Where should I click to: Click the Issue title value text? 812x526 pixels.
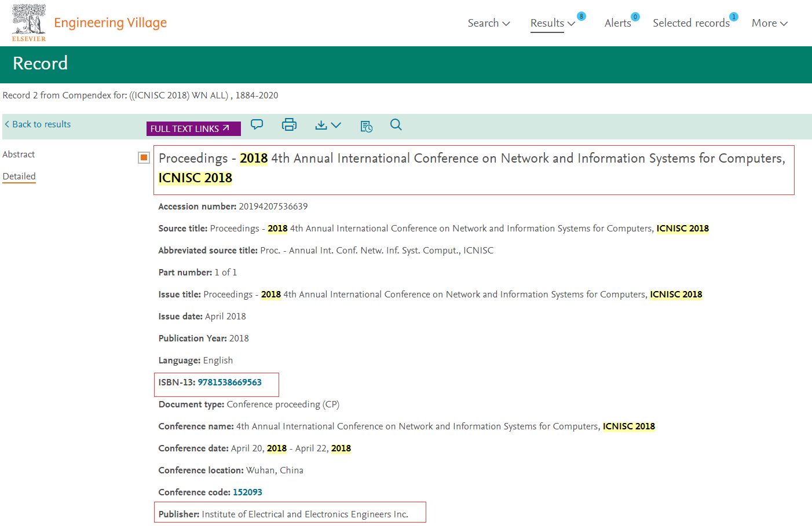pyautogui.click(x=453, y=295)
